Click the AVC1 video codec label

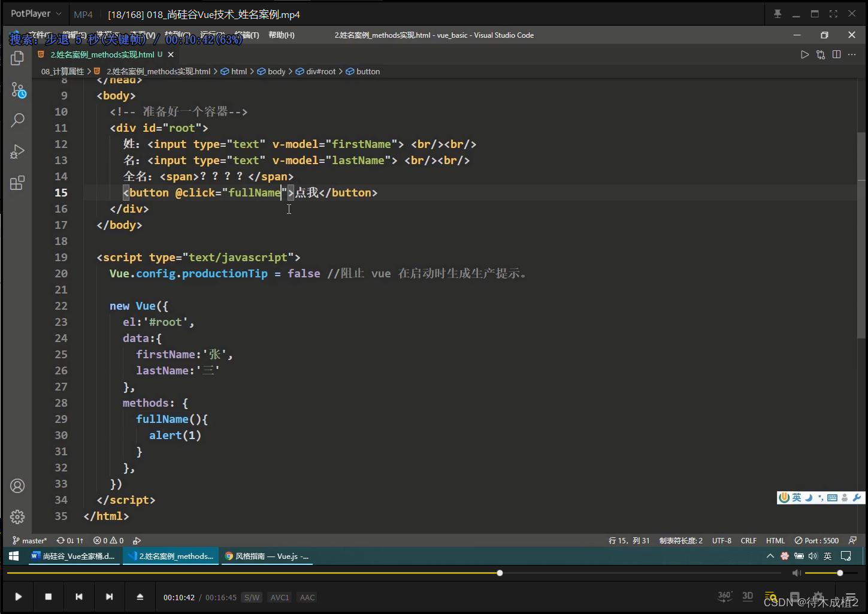pyautogui.click(x=280, y=597)
